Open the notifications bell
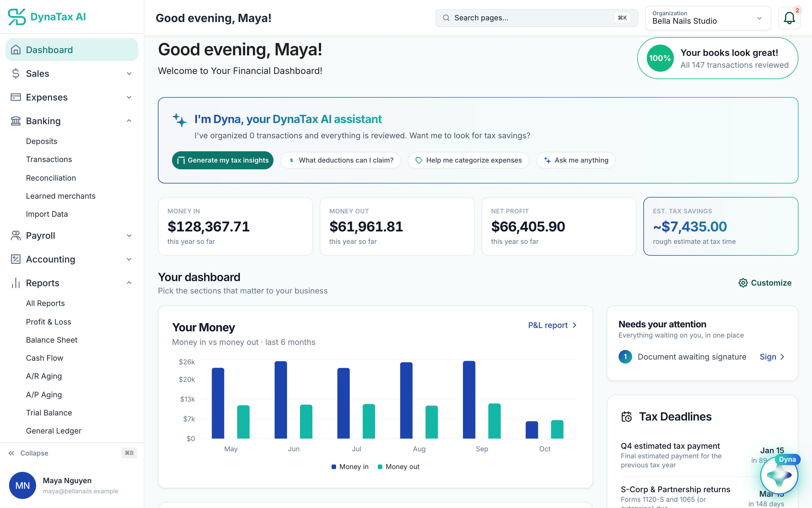The height and width of the screenshot is (508, 812). tap(789, 18)
